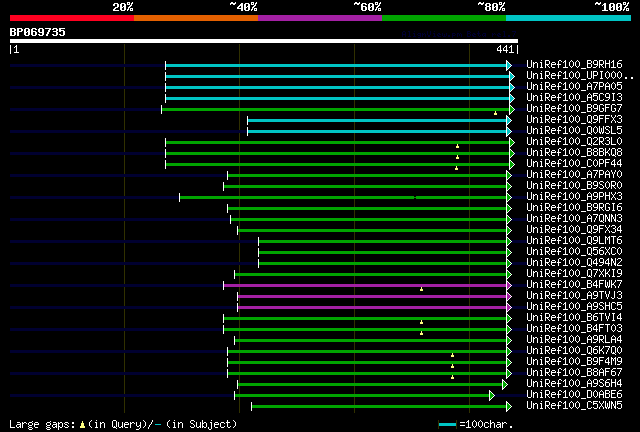Open hit UniRef100_A7PA05

(x=574, y=86)
